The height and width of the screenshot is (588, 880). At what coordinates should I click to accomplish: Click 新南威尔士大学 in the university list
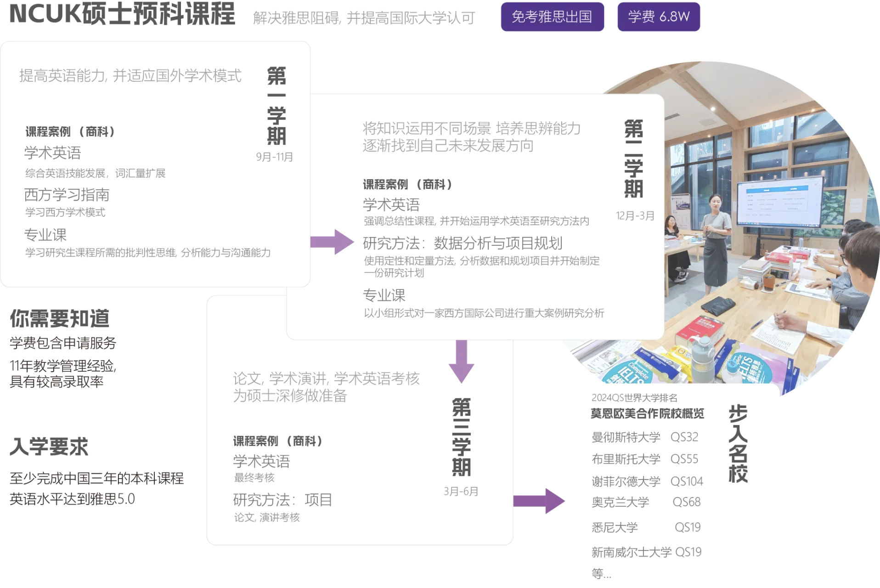click(631, 552)
